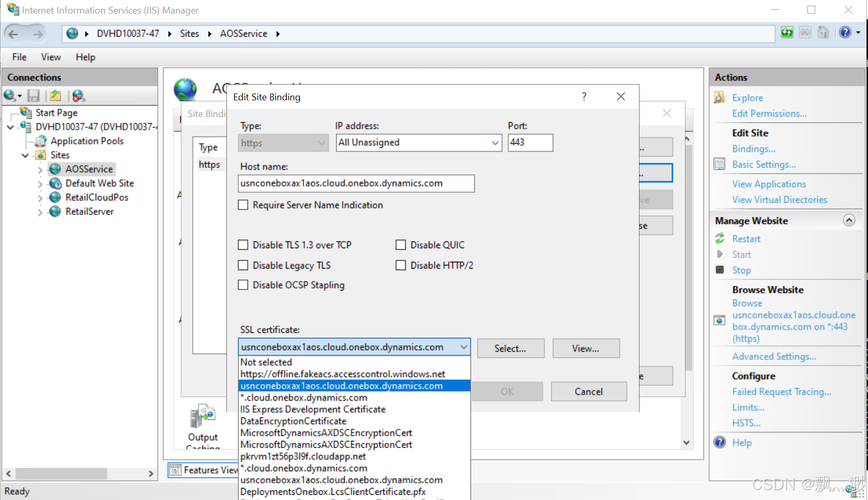Toggle Disable TLS 1.3 over TCP checkbox
Screen dimensions: 868x500
(243, 245)
